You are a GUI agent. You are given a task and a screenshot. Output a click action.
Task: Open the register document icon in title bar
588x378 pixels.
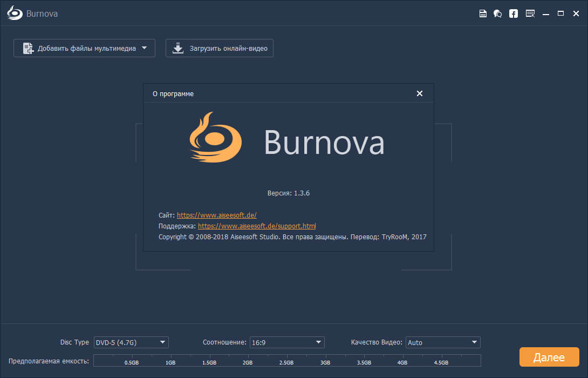coord(483,13)
